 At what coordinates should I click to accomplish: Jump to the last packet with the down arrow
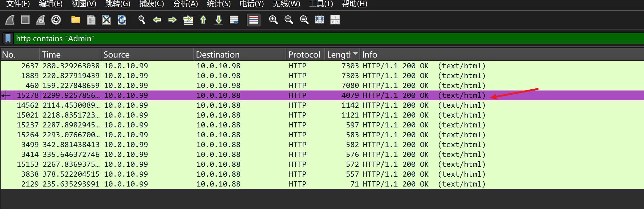(219, 20)
